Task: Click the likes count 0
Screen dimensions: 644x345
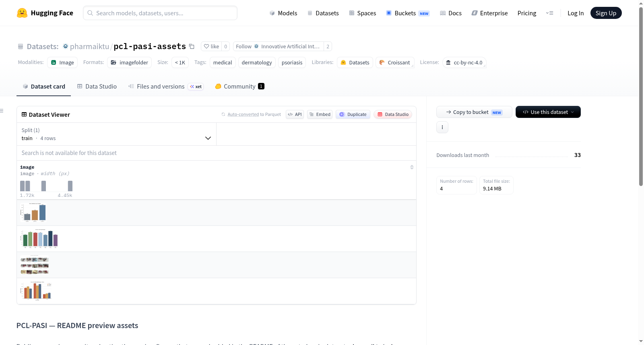Action: coord(226,46)
